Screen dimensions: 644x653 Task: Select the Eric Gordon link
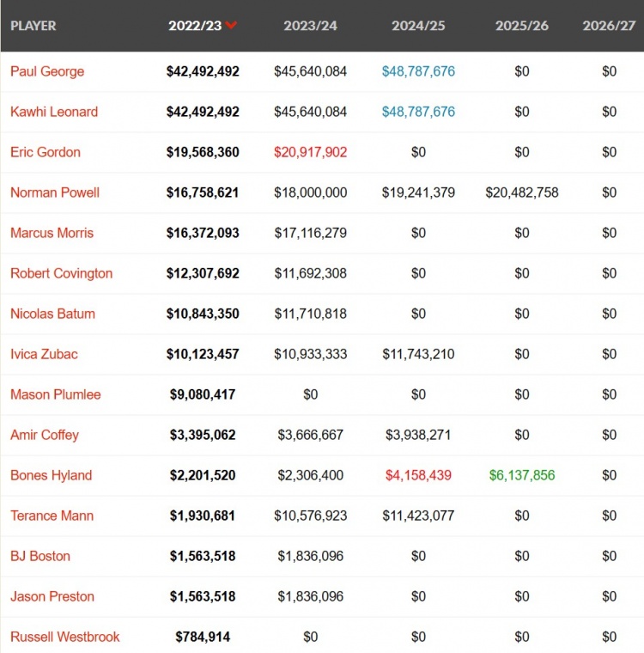coord(46,152)
